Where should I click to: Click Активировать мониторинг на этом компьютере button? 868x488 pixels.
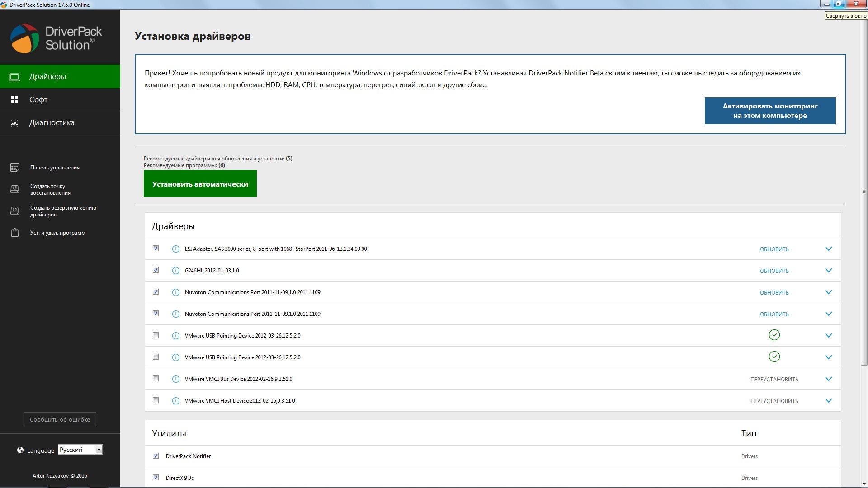770,111
